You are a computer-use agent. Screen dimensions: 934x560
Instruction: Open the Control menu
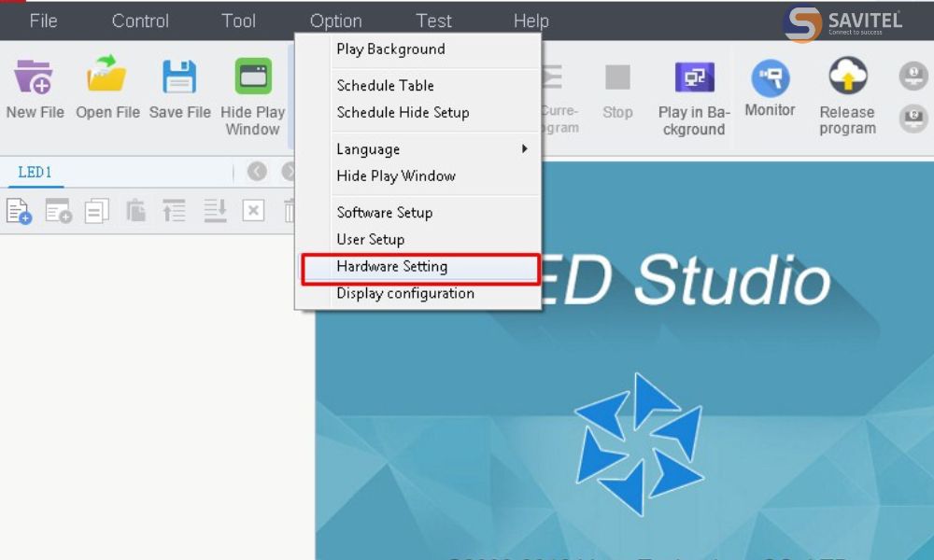pyautogui.click(x=140, y=21)
